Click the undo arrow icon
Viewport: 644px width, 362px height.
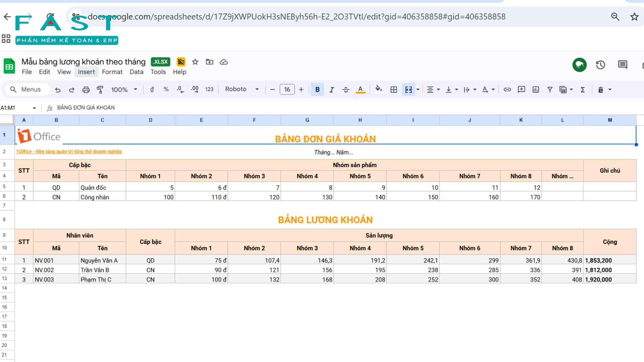click(58, 89)
